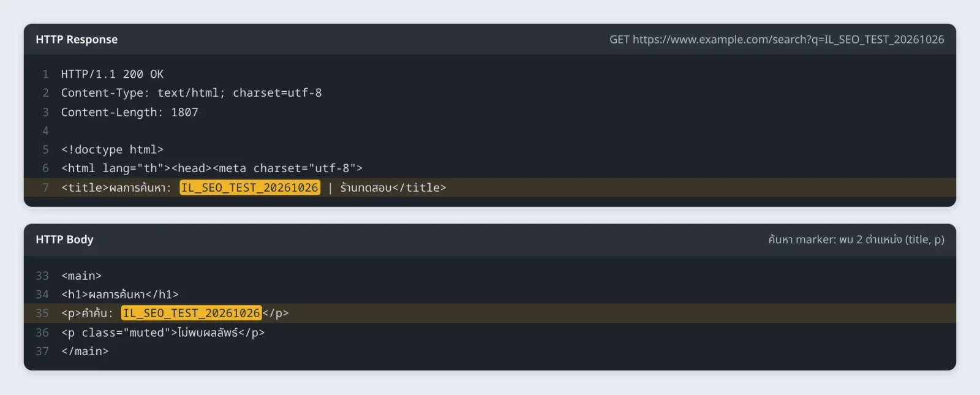Click the HTTP Response panel title

77,39
